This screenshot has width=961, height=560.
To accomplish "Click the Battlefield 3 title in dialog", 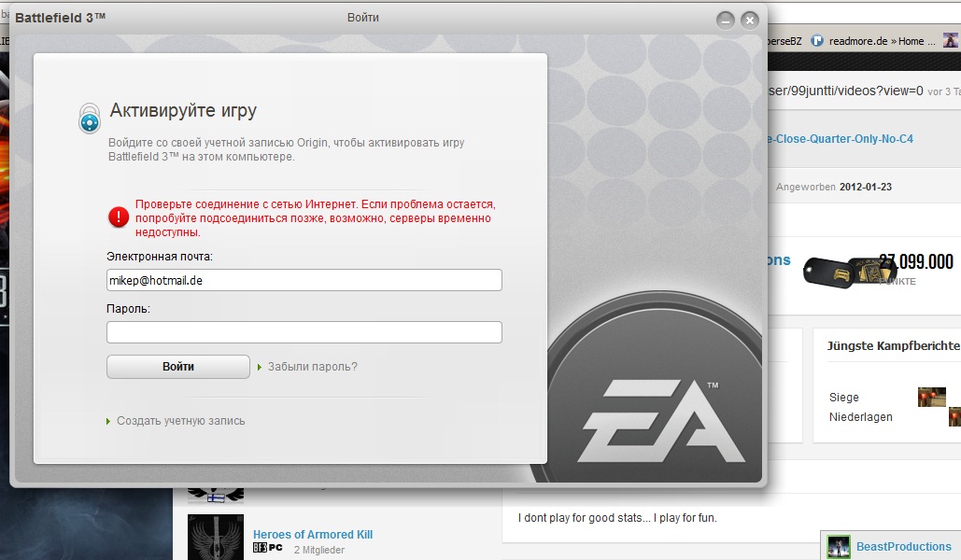I will [x=60, y=18].
